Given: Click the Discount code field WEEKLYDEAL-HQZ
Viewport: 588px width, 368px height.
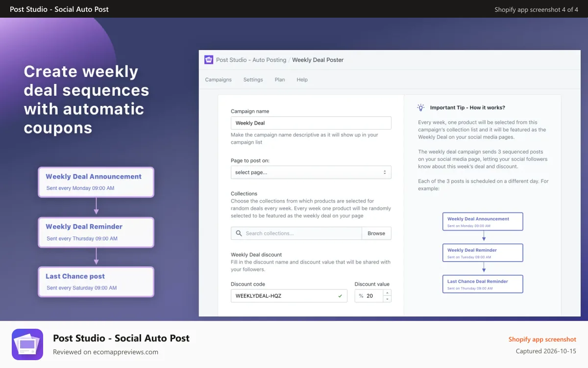Looking at the screenshot, I should (289, 296).
